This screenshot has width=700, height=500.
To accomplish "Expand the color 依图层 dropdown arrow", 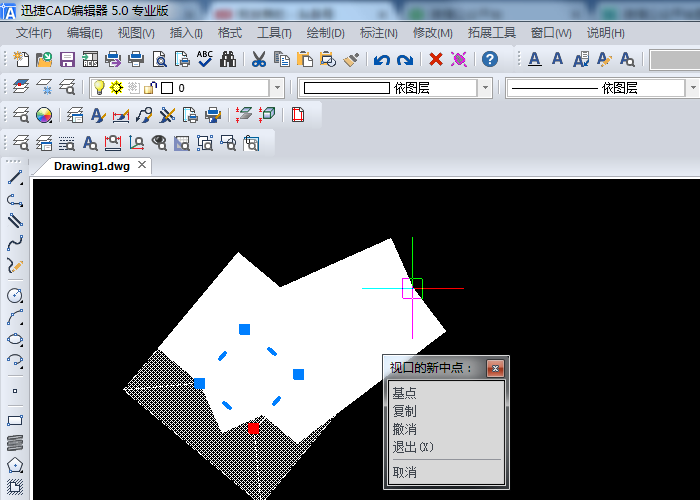I will click(x=485, y=88).
